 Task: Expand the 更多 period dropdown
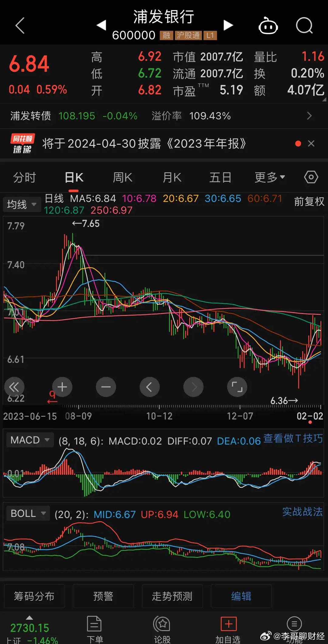(x=270, y=177)
